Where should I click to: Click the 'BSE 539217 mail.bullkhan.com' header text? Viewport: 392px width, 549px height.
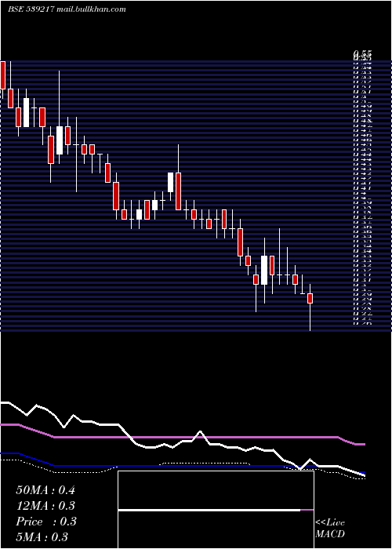[67, 9]
